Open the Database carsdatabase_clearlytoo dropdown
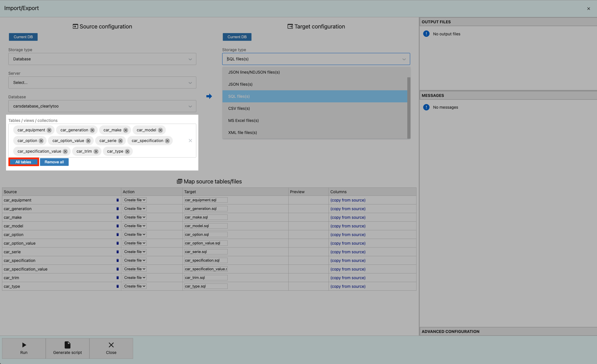Image resolution: width=597 pixels, height=364 pixels. (102, 106)
